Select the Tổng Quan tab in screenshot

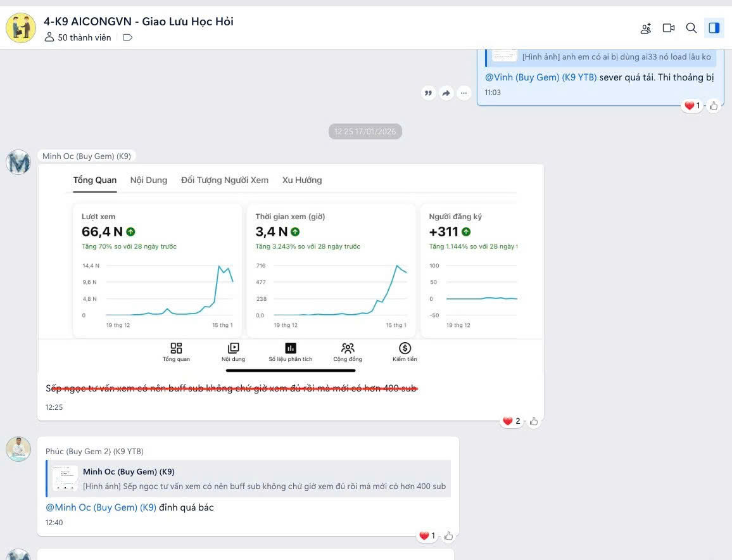[95, 181]
